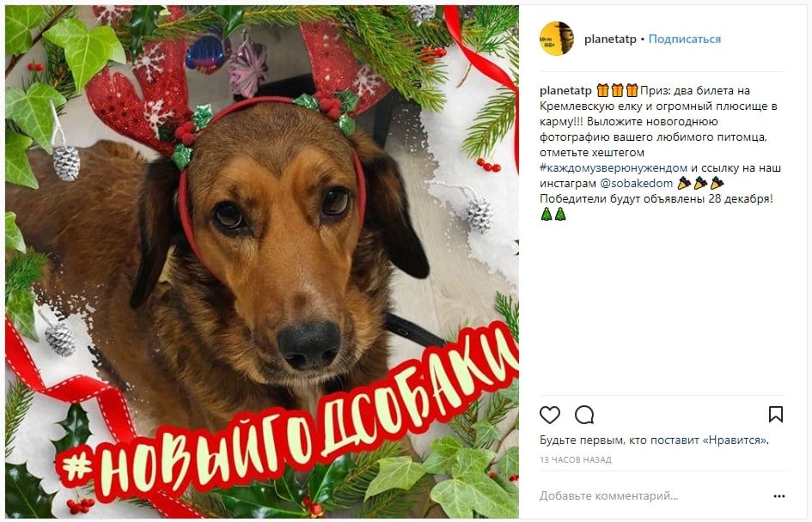Click the 13 часов назад timestamp
This screenshot has width=812, height=522.
[x=576, y=459]
